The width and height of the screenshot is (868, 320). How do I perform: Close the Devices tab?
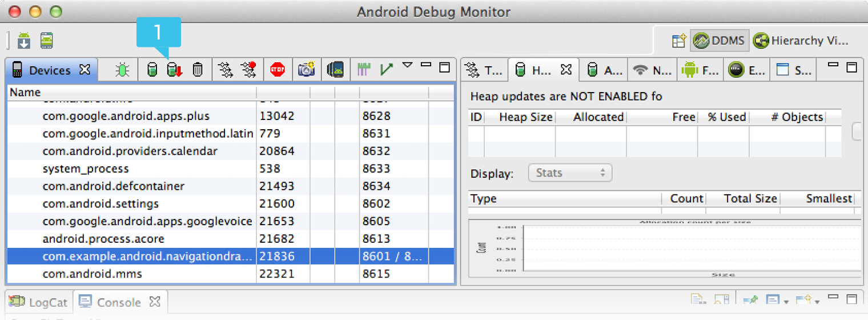[85, 70]
